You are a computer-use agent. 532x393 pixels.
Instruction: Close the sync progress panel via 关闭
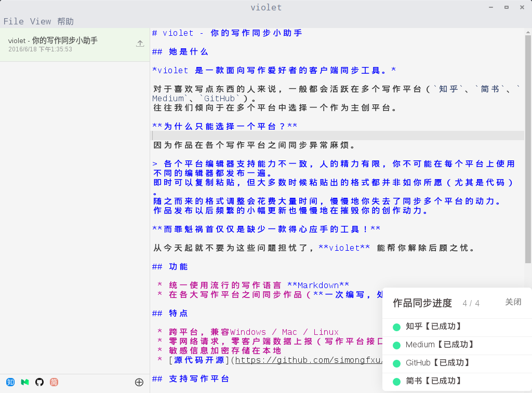pyautogui.click(x=513, y=302)
